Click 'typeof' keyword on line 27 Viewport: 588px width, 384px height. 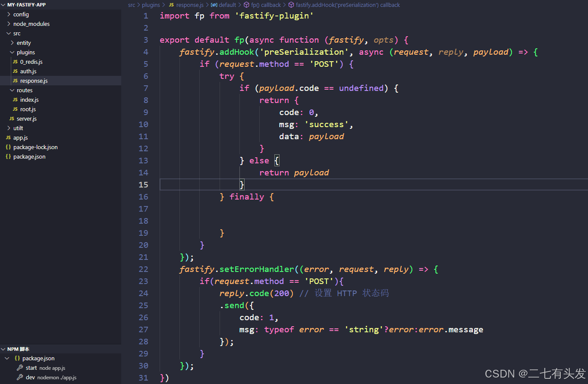click(x=279, y=330)
